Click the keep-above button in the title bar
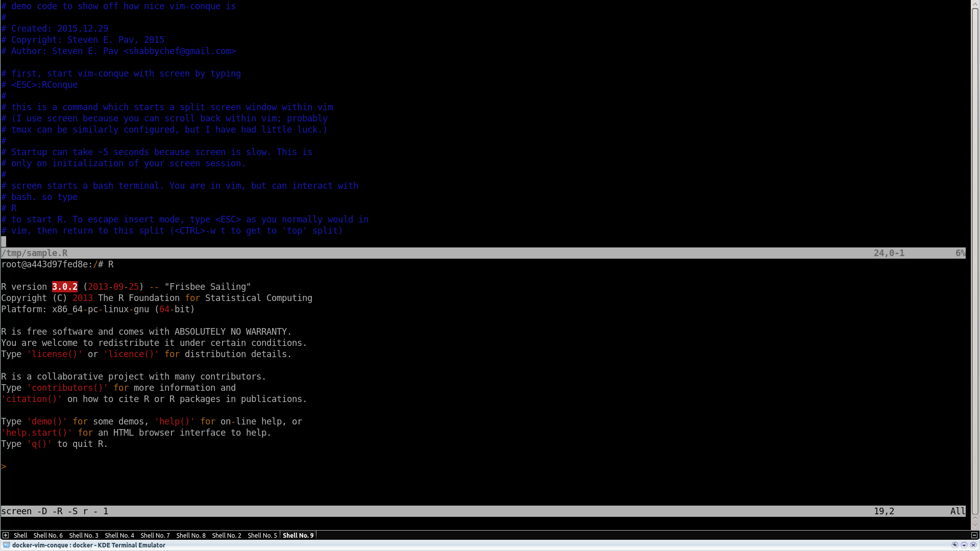The image size is (980, 551). pyautogui.click(x=955, y=545)
